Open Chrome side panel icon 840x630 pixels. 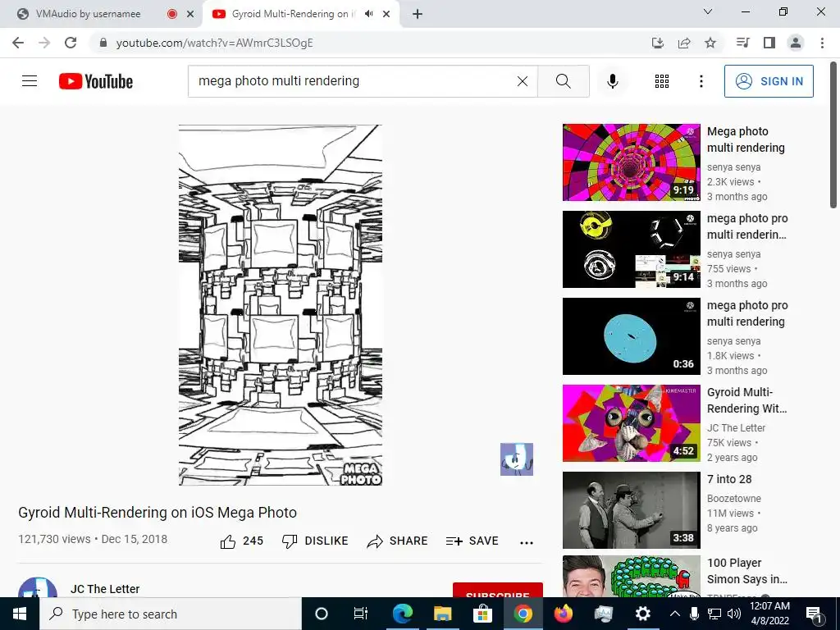769,43
